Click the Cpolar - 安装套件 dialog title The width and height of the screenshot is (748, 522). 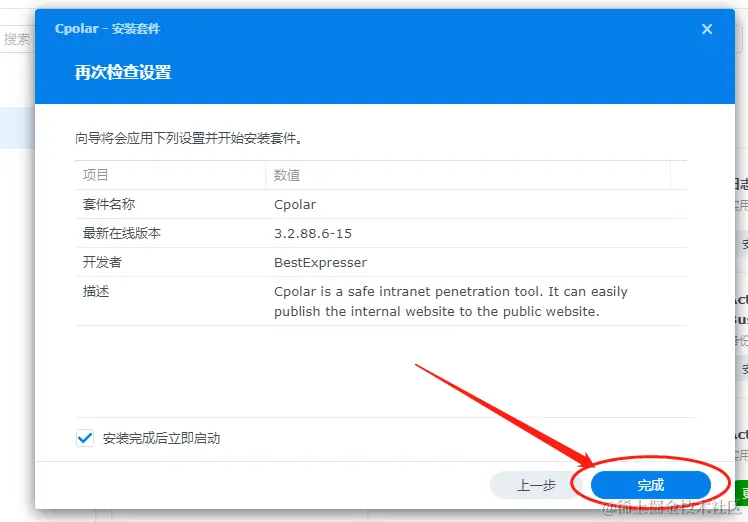[107, 29]
